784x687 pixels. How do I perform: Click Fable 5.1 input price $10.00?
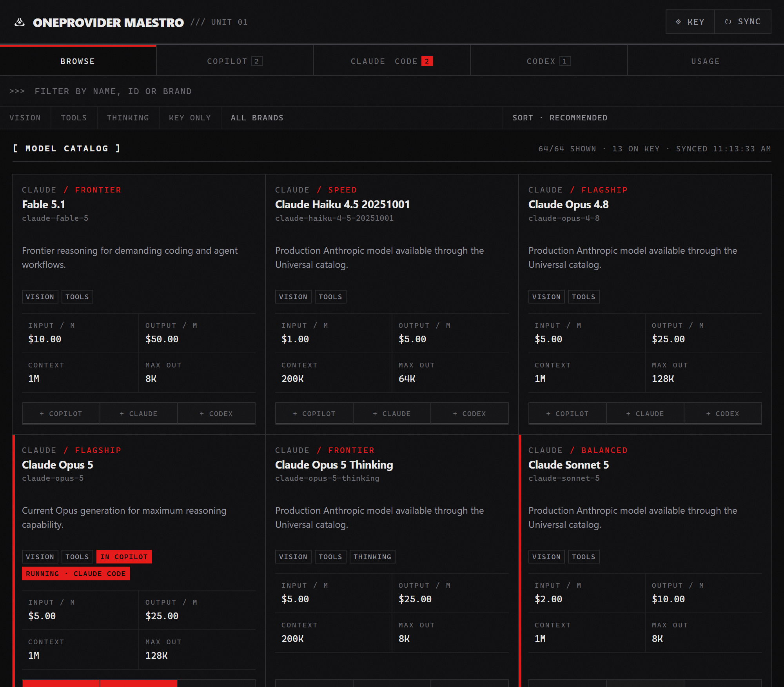tap(45, 339)
